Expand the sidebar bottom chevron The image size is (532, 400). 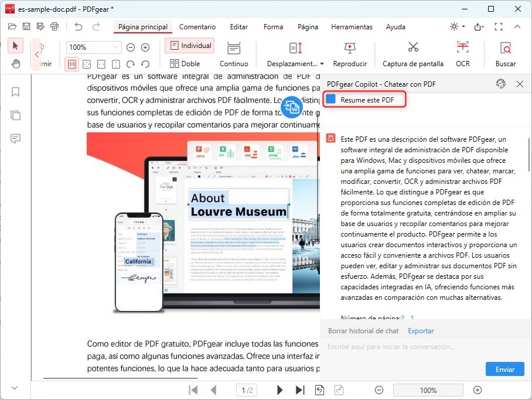pyautogui.click(x=15, y=388)
